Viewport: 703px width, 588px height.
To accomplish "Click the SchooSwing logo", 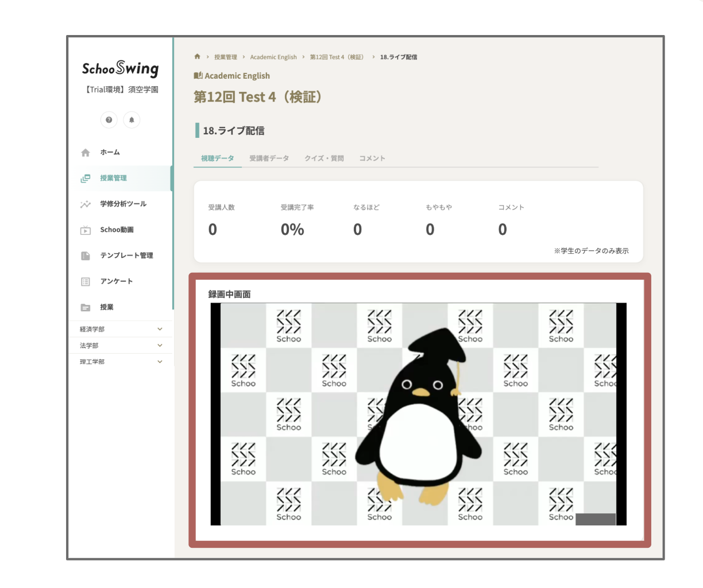I will click(x=120, y=69).
